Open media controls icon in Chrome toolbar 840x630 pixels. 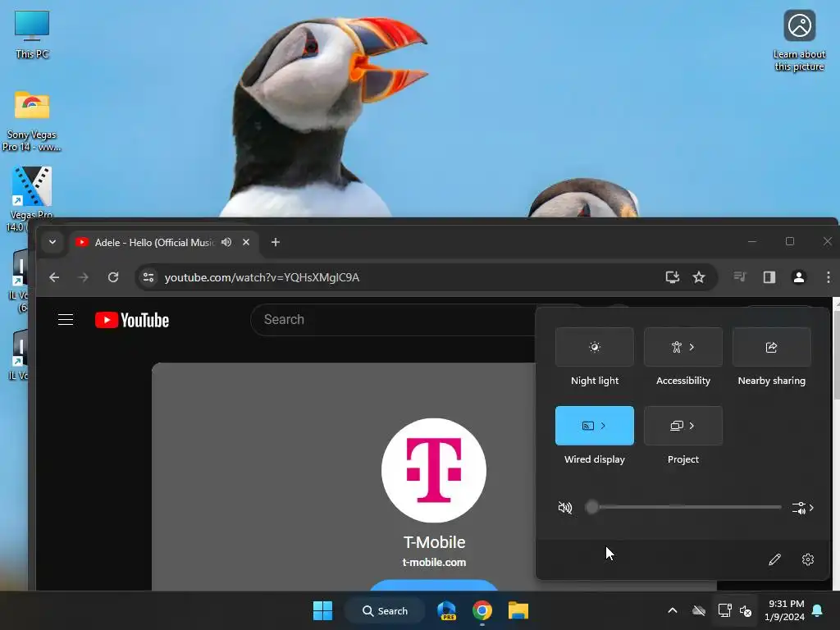tap(740, 277)
